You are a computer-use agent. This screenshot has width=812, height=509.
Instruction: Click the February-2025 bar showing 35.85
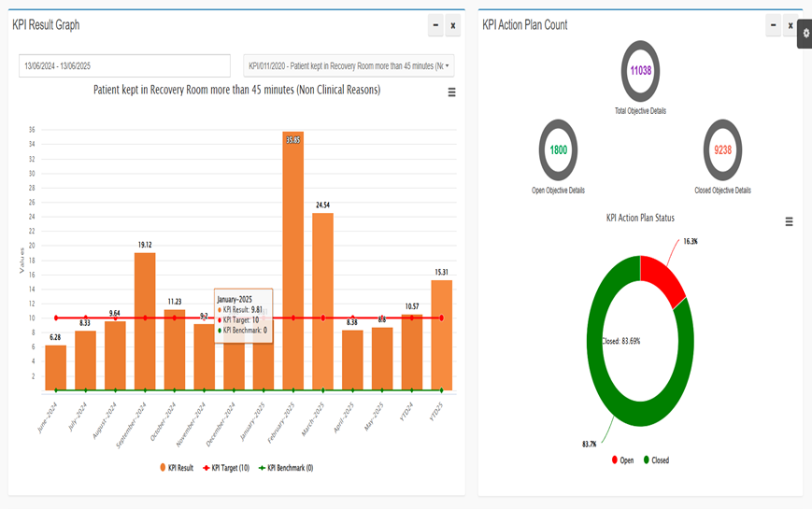292,262
